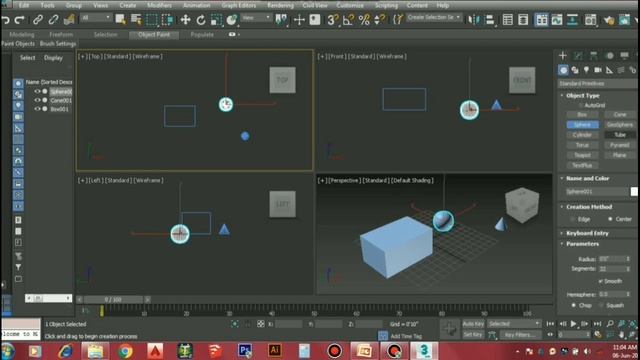
Task: Open Illustrator from the taskbar
Action: (274, 351)
